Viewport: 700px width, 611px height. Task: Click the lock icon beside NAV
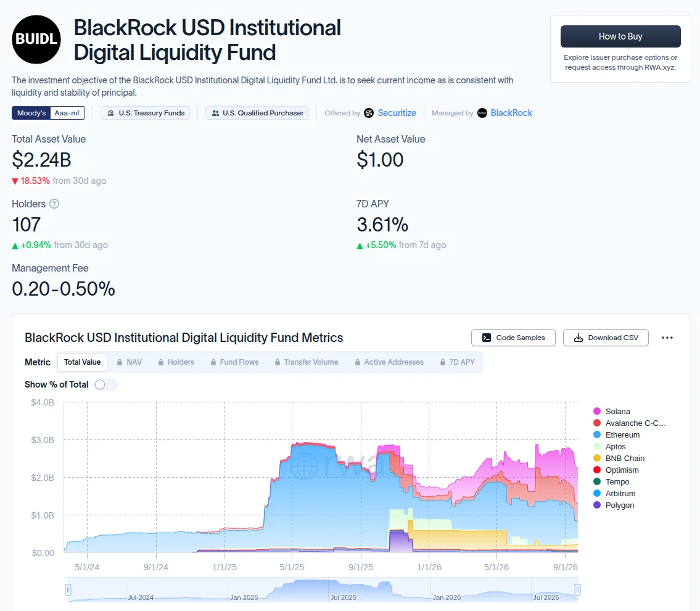click(120, 362)
